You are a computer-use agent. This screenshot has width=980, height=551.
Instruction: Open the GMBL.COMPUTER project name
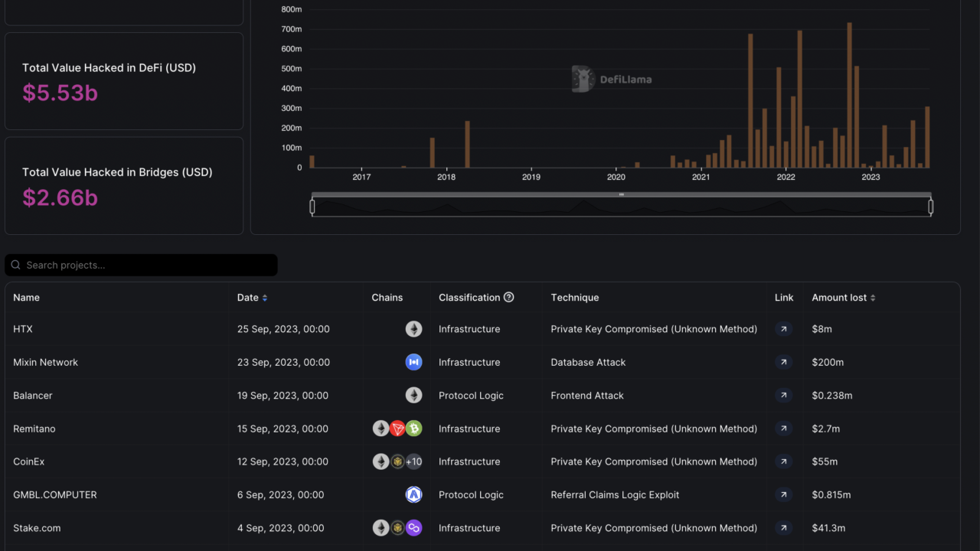55,495
